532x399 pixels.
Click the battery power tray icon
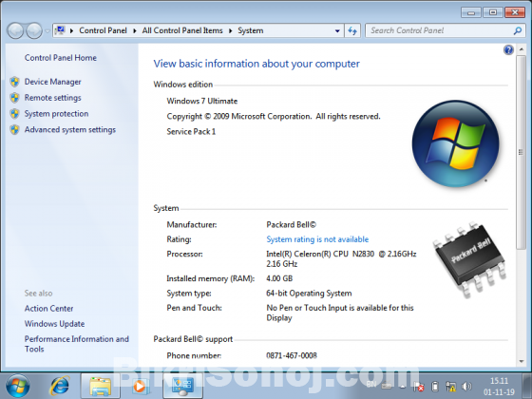(x=435, y=387)
